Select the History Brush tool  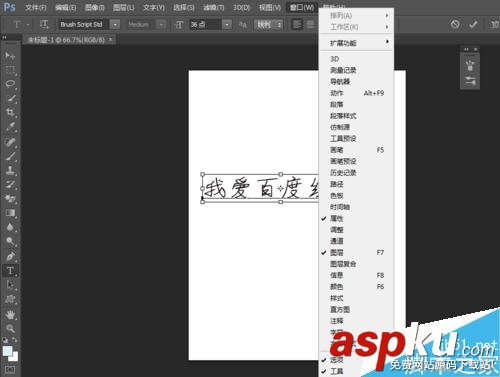10,185
